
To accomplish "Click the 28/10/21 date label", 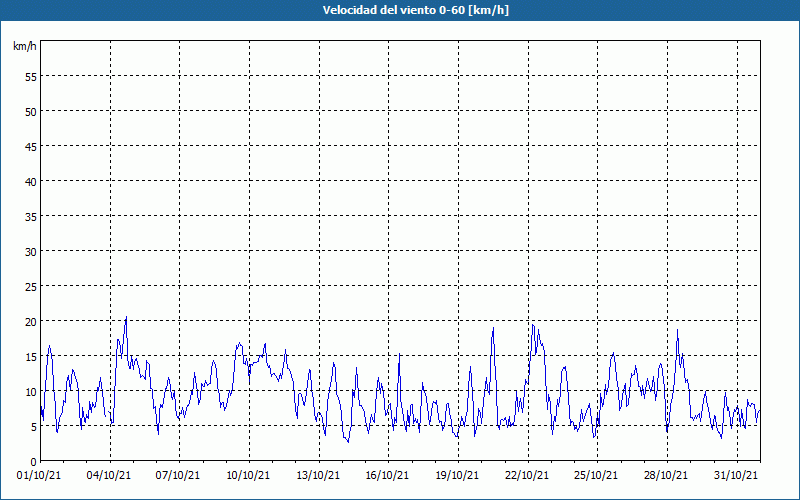I will pos(666,476).
